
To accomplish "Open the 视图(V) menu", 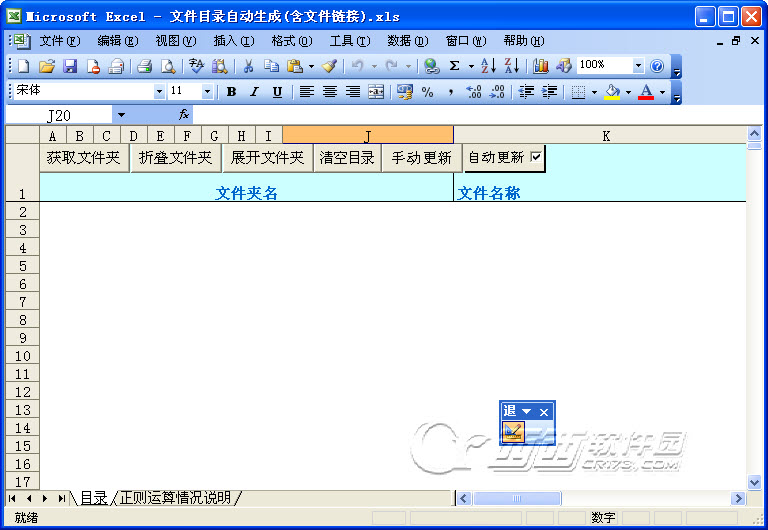I will click(x=176, y=41).
